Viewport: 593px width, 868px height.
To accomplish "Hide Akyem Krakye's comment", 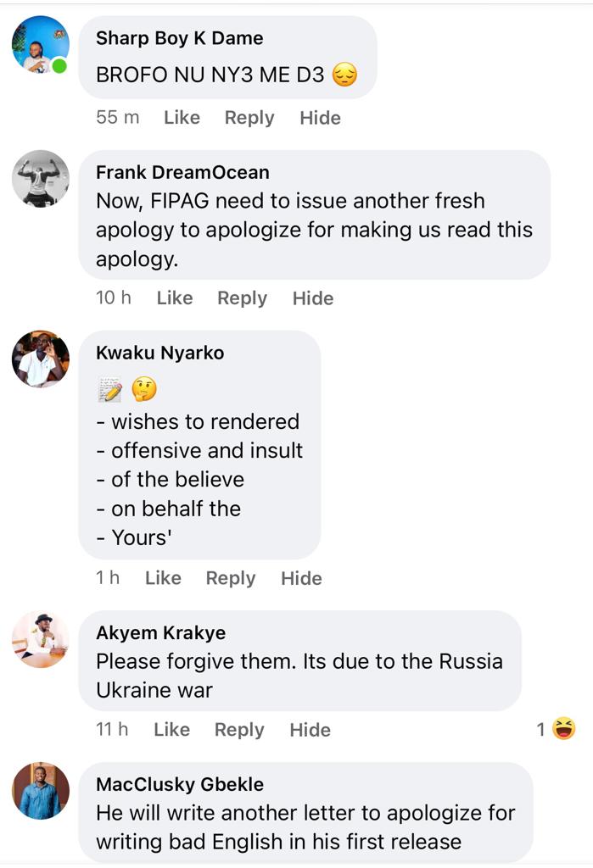I will pos(310,730).
